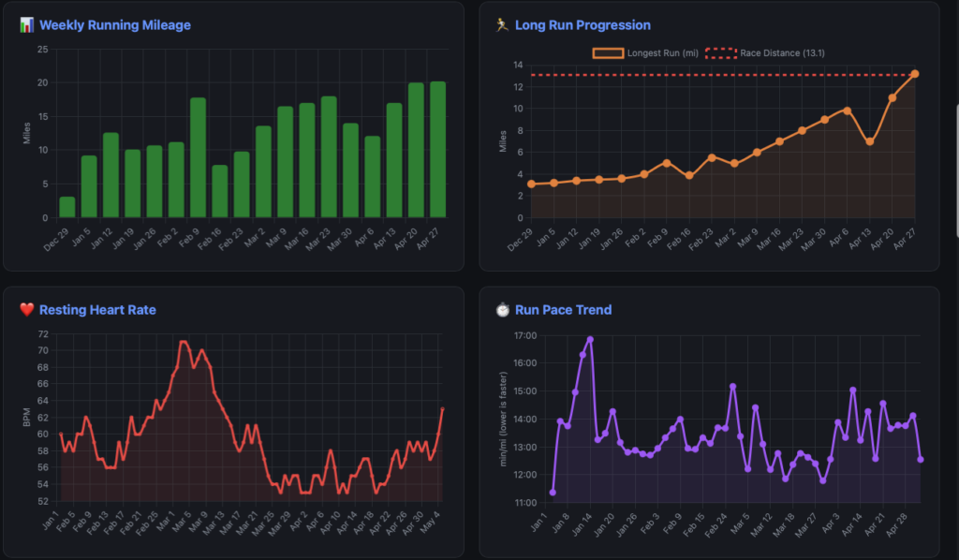The width and height of the screenshot is (959, 560).
Task: Click the Mar 16 long run data point
Action: tap(779, 141)
